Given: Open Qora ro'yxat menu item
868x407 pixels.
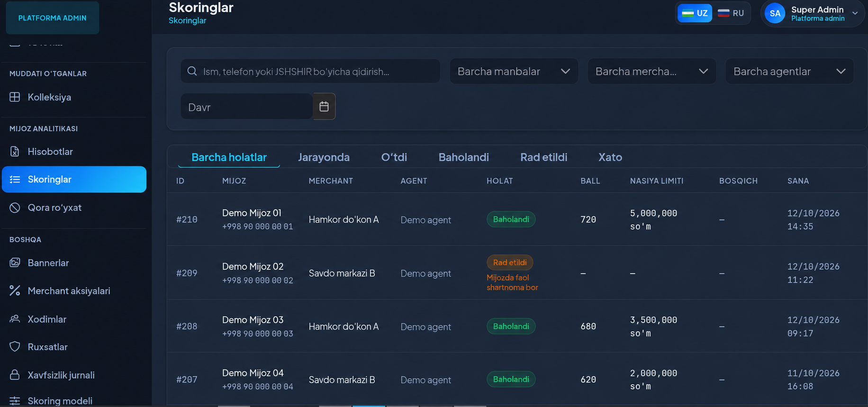Looking at the screenshot, I should point(74,208).
